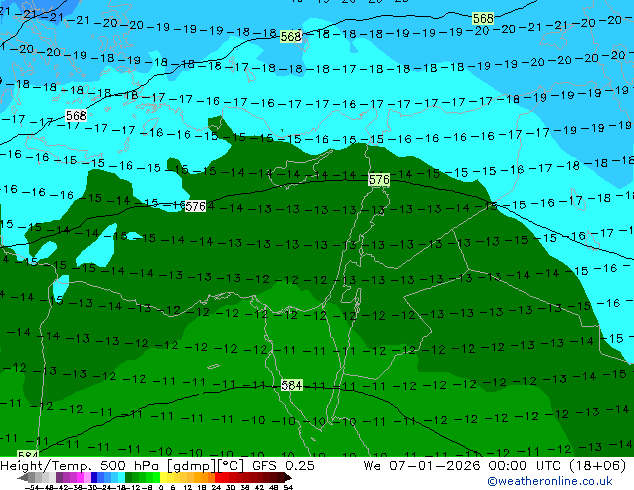Click the 584 contour label at bottom center
Image resolution: width=634 pixels, height=490 pixels.
click(x=292, y=385)
